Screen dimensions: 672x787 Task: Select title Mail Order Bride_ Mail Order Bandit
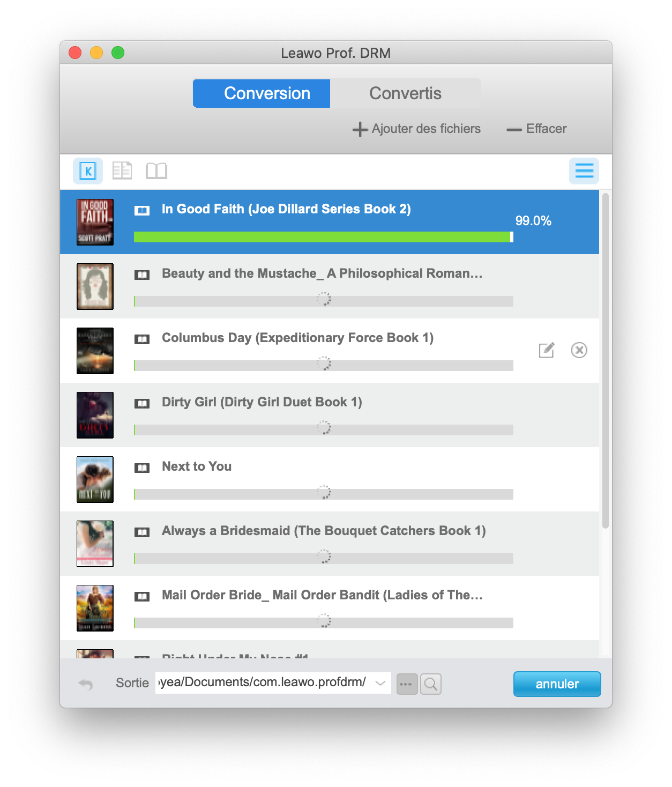coord(322,595)
